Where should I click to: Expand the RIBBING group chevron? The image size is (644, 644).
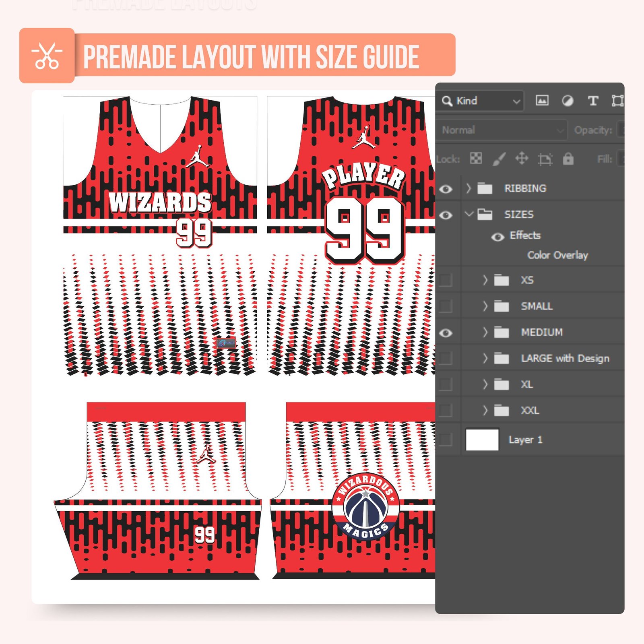(468, 188)
